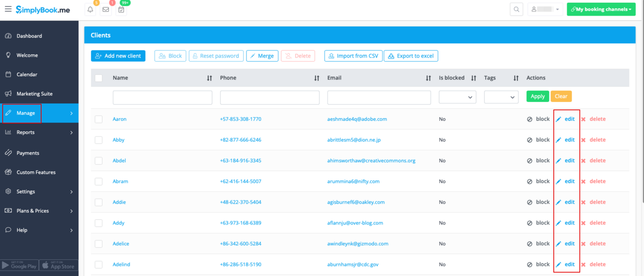
Task: Click the block icon for Aaron
Action: coord(530,119)
